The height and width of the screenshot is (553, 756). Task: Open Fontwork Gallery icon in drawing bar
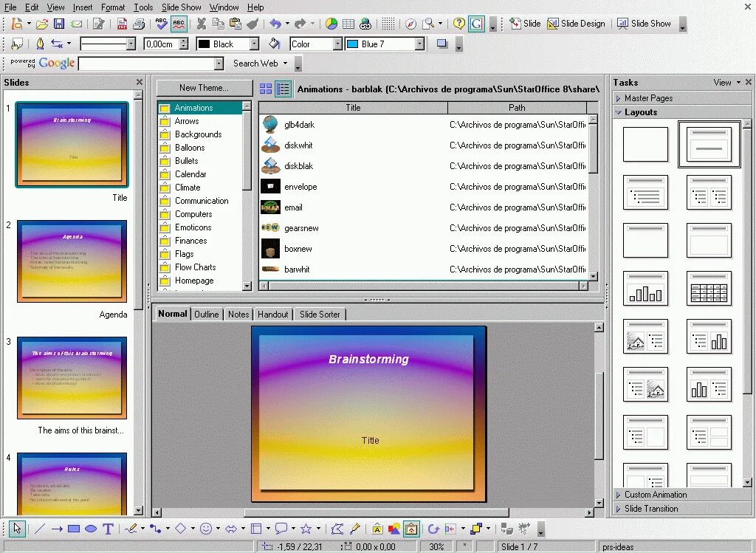click(377, 529)
